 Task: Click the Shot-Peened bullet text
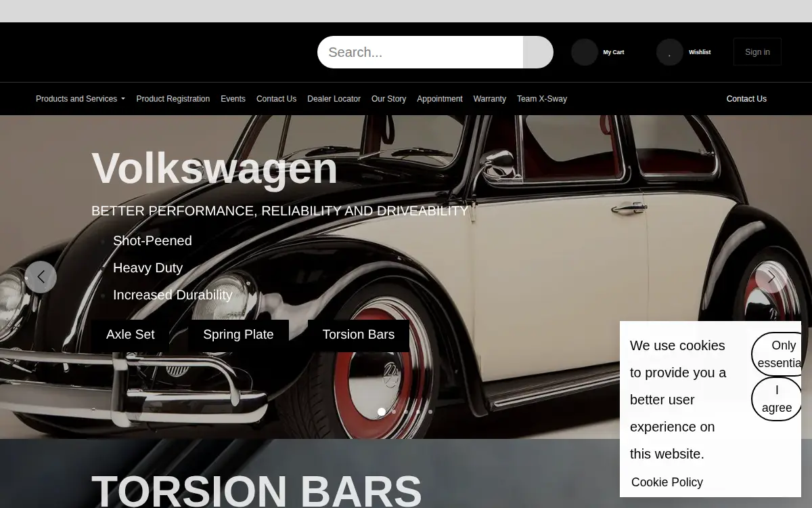(x=152, y=240)
